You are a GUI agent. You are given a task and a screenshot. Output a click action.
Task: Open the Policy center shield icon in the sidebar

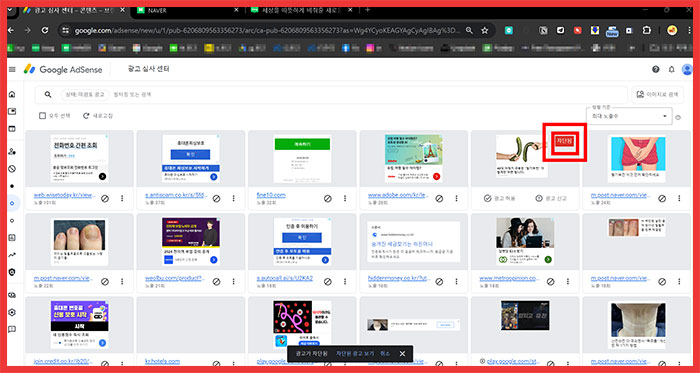click(x=12, y=272)
